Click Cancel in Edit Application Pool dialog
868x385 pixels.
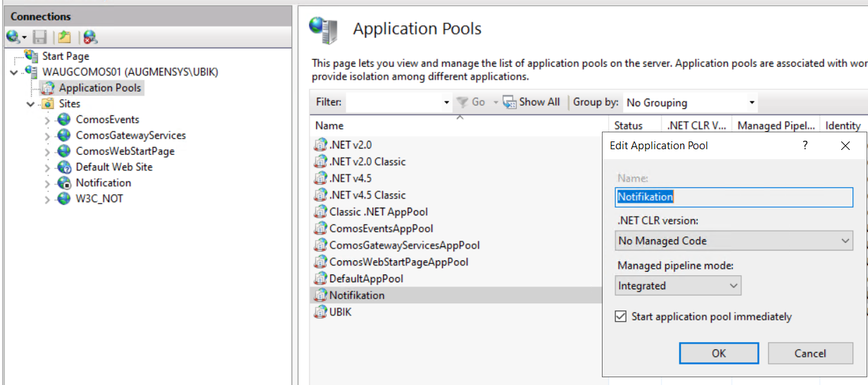(810, 353)
